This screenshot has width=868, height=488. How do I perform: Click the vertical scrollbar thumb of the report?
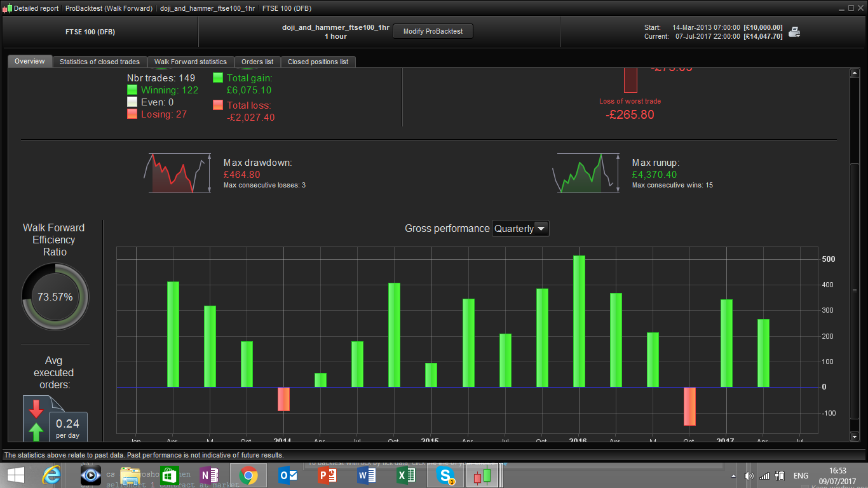[855, 290]
